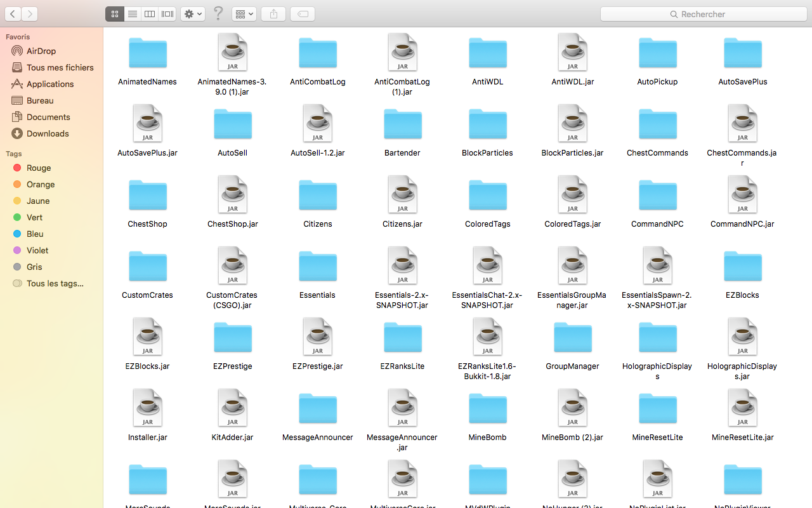Screen dimensions: 812x508
Task: Go forward with the right chevron button
Action: (29, 14)
